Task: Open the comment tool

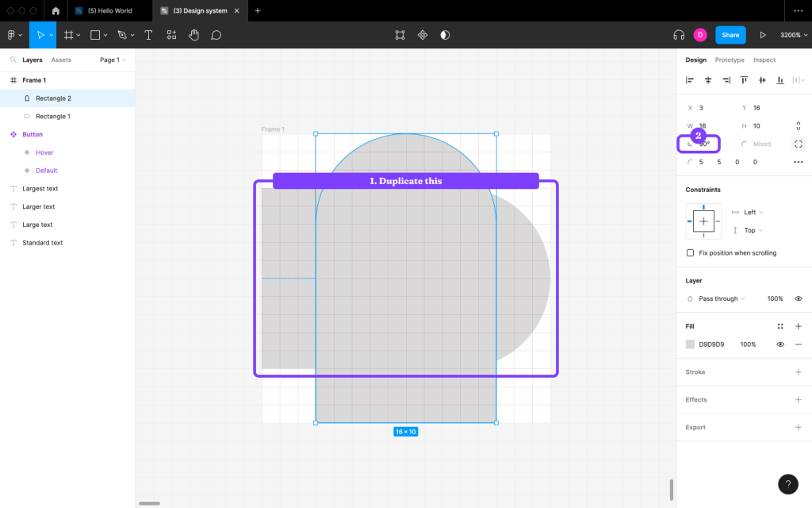Action: [x=216, y=35]
